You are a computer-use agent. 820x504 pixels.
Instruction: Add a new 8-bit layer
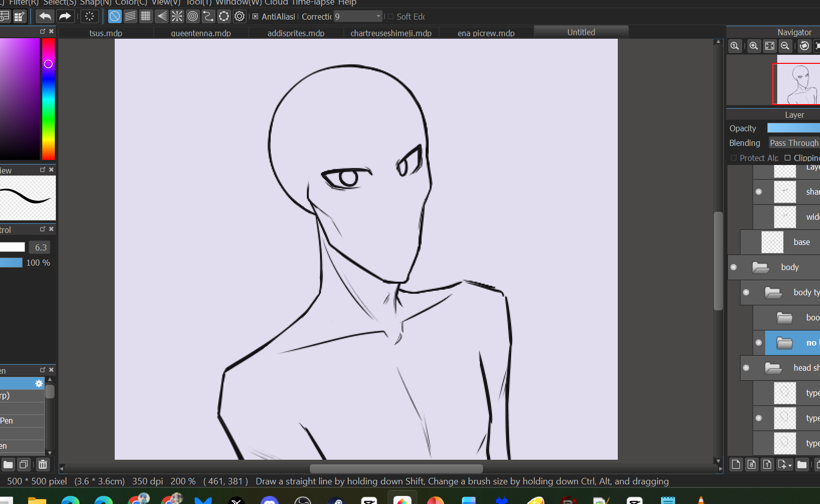tap(752, 464)
